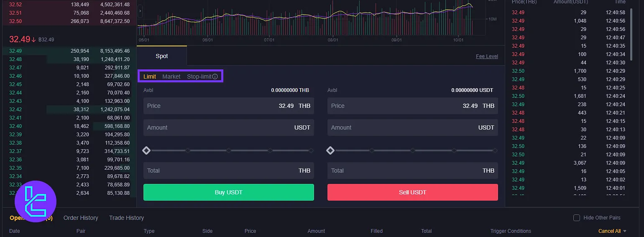Set buy slider to the 50% midpoint
Viewport: 644px width, 237px height.
[229, 150]
